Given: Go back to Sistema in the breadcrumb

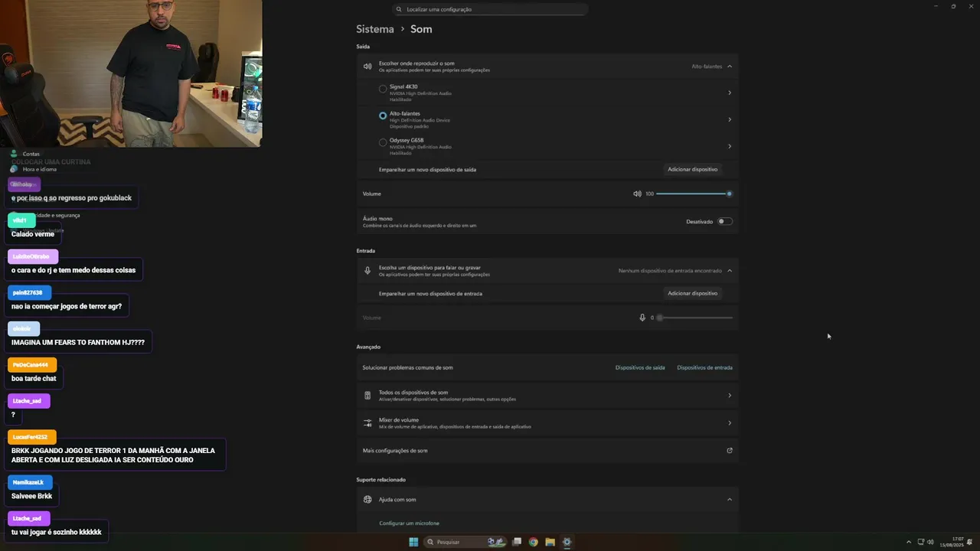Looking at the screenshot, I should 375,29.
